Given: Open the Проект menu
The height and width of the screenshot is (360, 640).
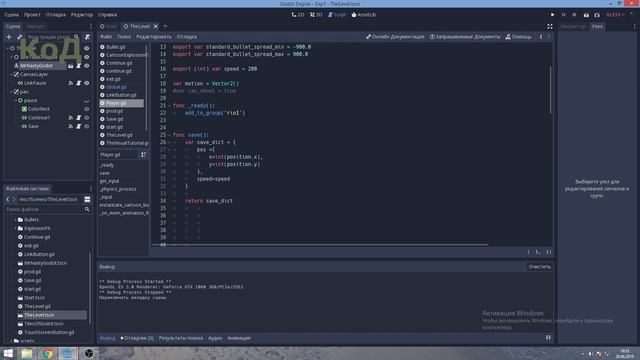Looking at the screenshot, I should [x=32, y=15].
